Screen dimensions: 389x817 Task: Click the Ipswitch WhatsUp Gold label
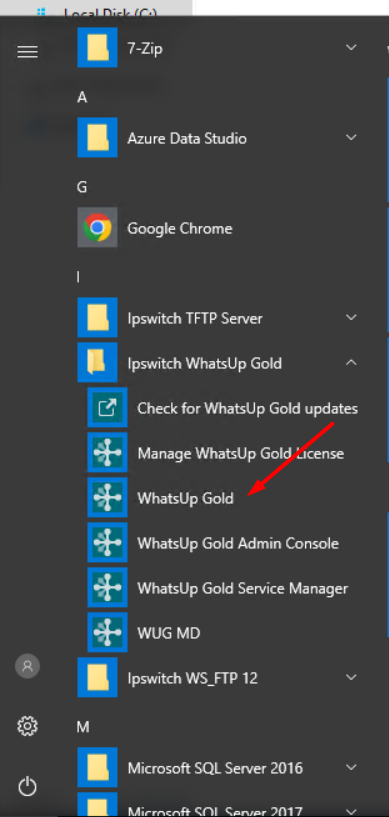(x=205, y=363)
